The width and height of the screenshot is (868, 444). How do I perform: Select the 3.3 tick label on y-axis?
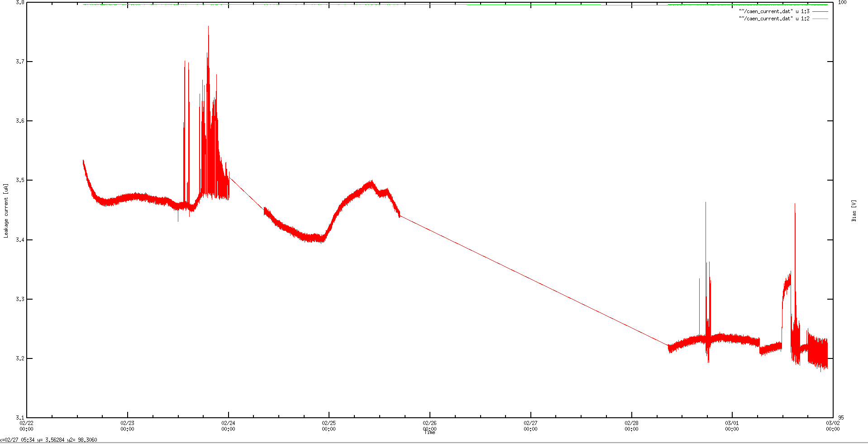[20, 299]
